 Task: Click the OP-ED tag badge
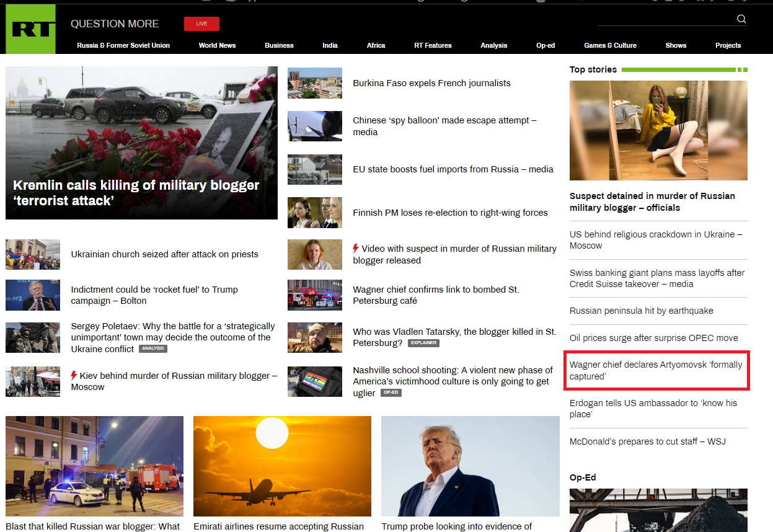tap(391, 392)
